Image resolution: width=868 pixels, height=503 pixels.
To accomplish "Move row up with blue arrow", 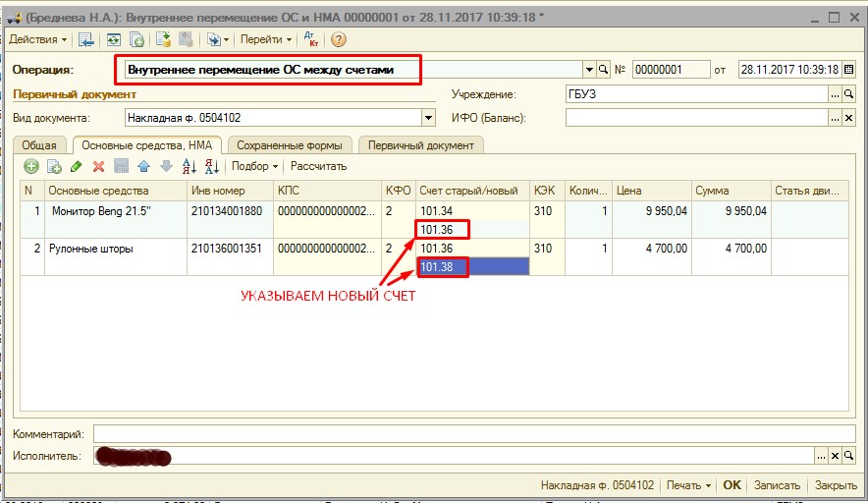I will tap(143, 166).
